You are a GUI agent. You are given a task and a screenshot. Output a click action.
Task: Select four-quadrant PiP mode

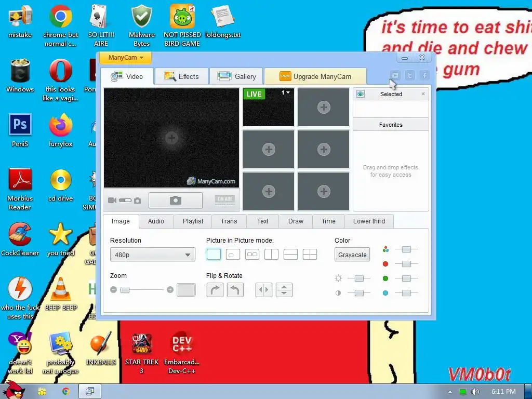[310, 254]
